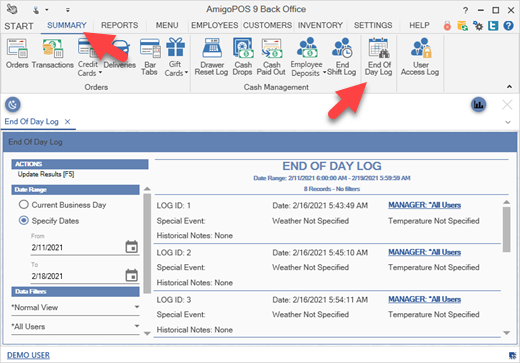Click the round moon icon above the tab
Viewport: 520px width, 363px height.
click(x=13, y=105)
